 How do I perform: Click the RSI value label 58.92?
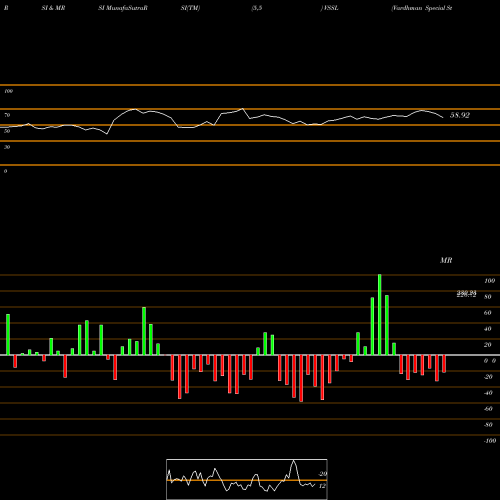[x=460, y=115]
